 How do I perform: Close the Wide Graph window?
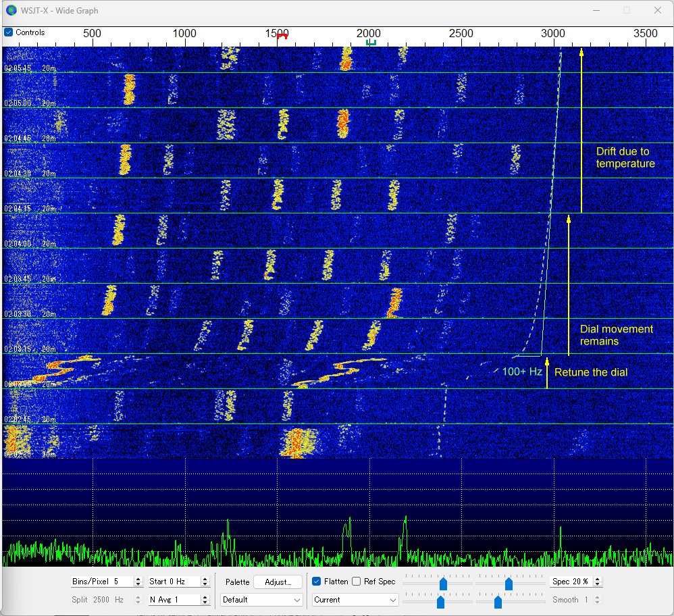(x=657, y=10)
